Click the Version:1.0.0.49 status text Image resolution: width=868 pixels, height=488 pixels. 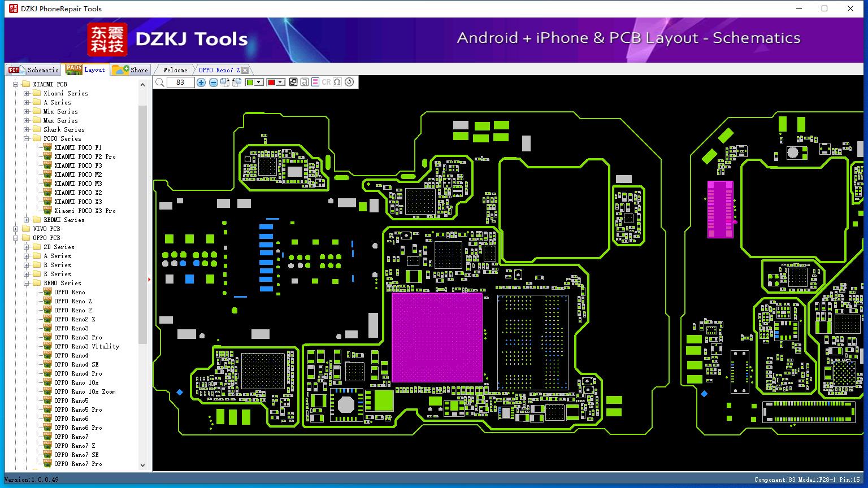pos(32,480)
